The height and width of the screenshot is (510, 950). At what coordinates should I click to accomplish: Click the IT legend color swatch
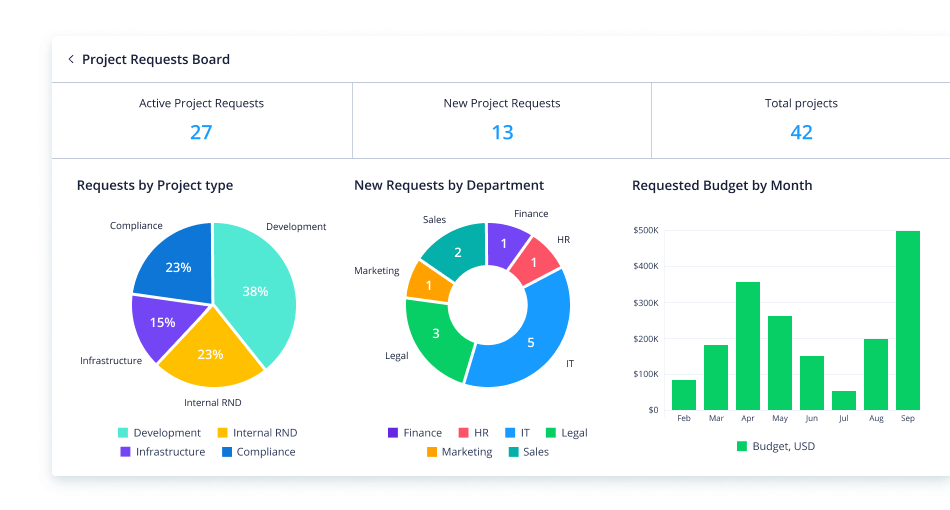pyautogui.click(x=510, y=432)
